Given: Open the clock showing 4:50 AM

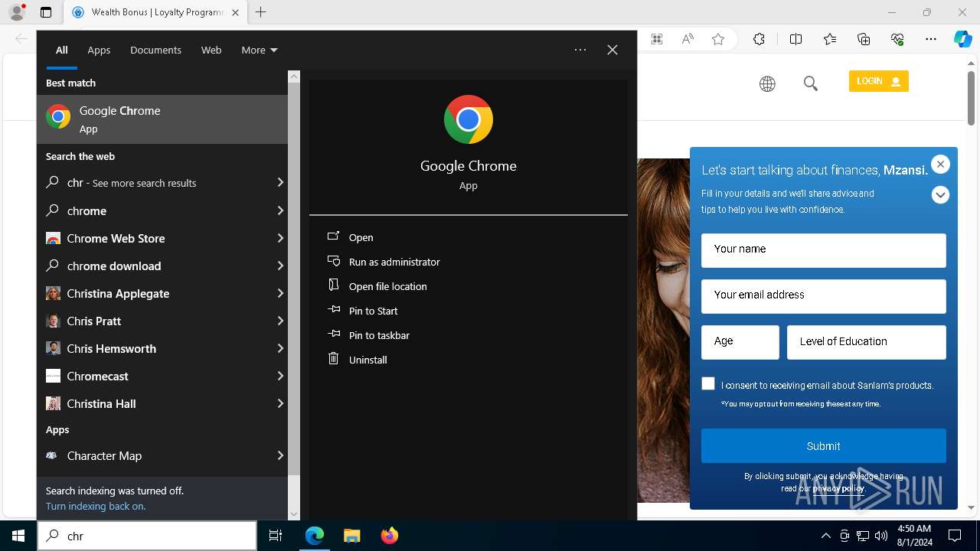Looking at the screenshot, I should (913, 536).
